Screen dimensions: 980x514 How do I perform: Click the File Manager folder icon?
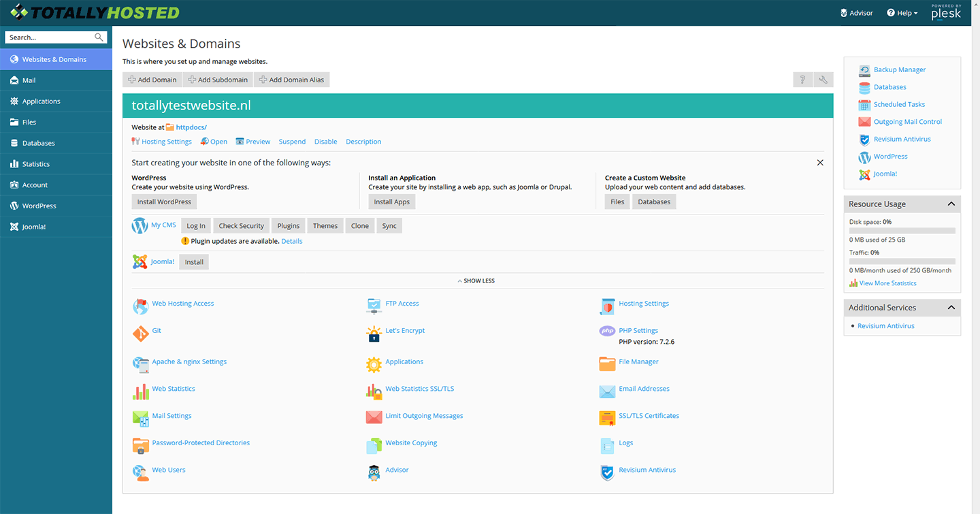(x=607, y=364)
